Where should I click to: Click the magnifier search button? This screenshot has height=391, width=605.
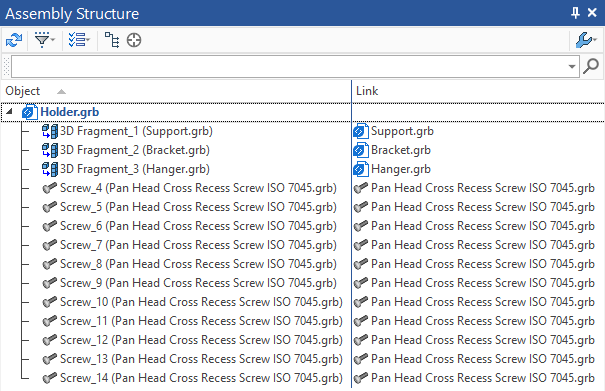(591, 66)
